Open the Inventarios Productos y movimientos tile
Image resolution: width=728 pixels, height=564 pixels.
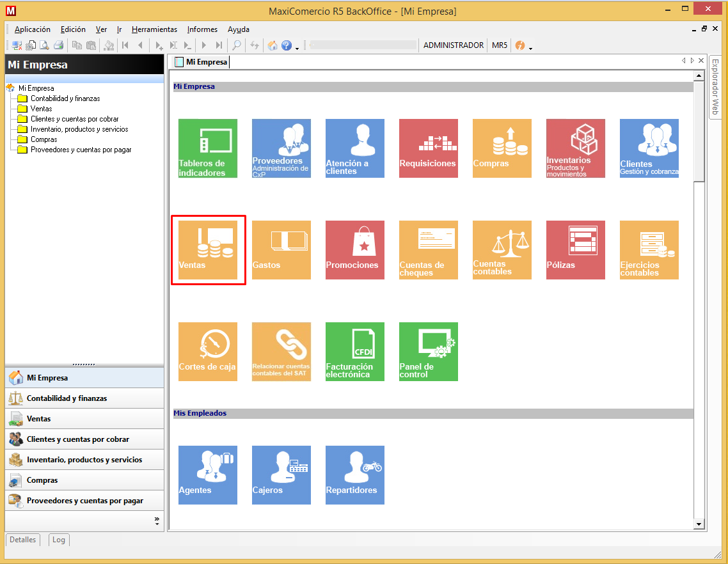click(576, 148)
